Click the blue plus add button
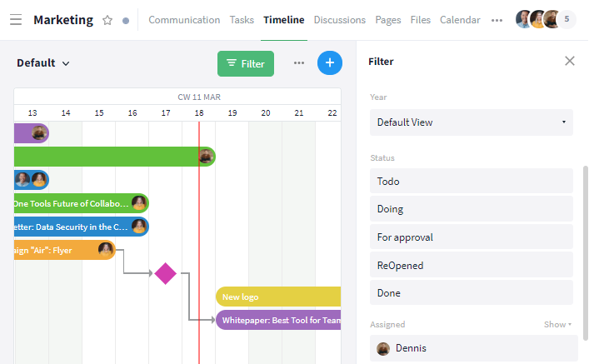This screenshot has width=589, height=364. click(x=330, y=63)
